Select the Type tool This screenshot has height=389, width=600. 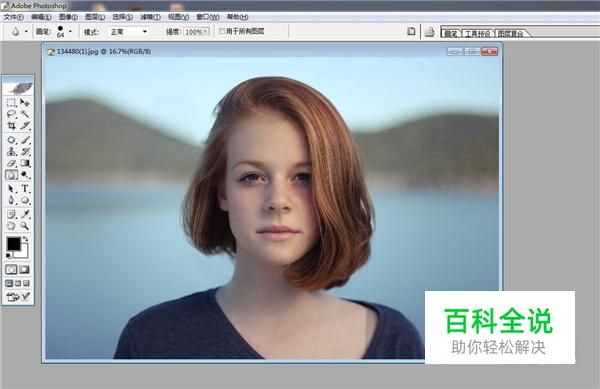(x=25, y=189)
